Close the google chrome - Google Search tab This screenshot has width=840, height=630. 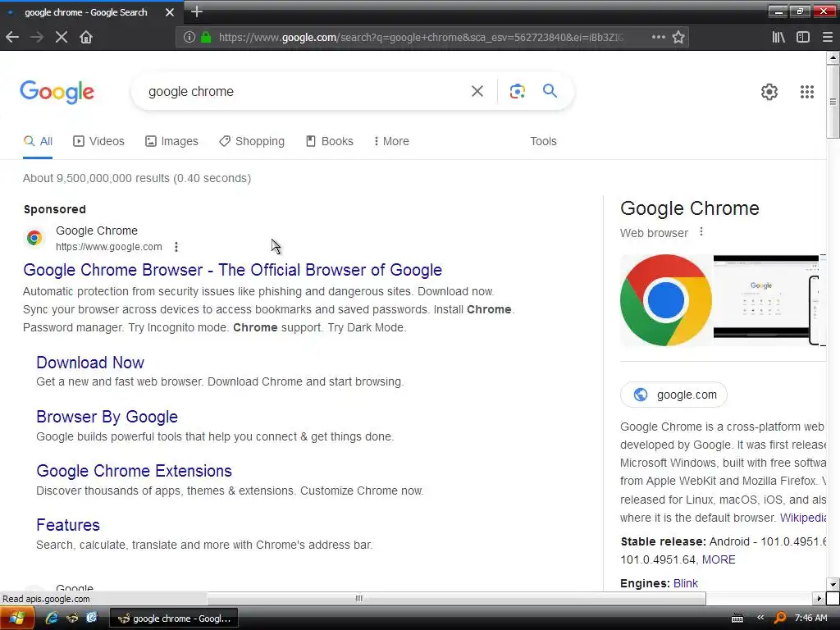[169, 11]
